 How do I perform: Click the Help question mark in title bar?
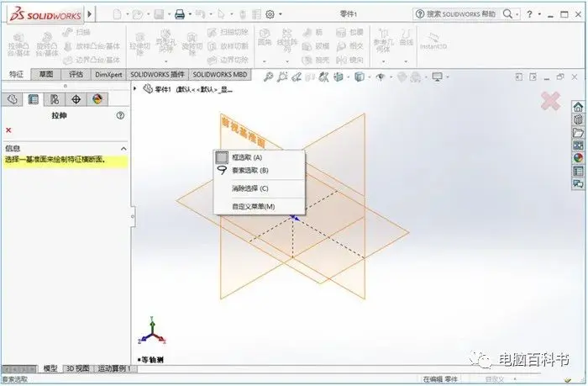coord(529,14)
